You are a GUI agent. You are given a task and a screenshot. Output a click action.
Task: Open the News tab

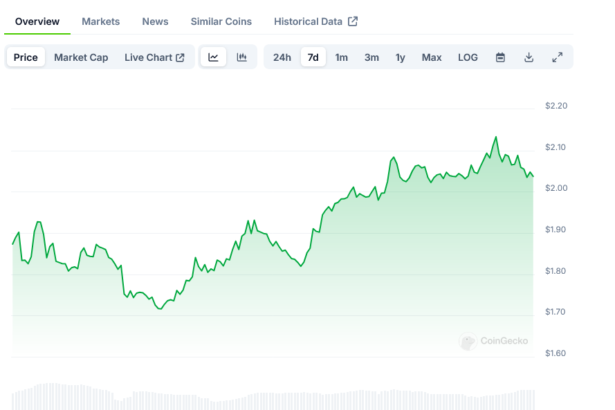(155, 21)
